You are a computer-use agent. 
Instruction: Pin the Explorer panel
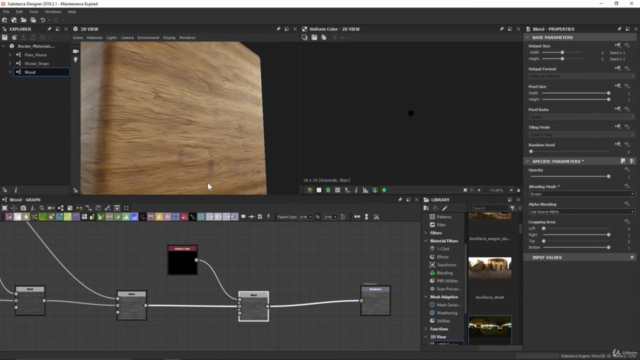pos(49,29)
